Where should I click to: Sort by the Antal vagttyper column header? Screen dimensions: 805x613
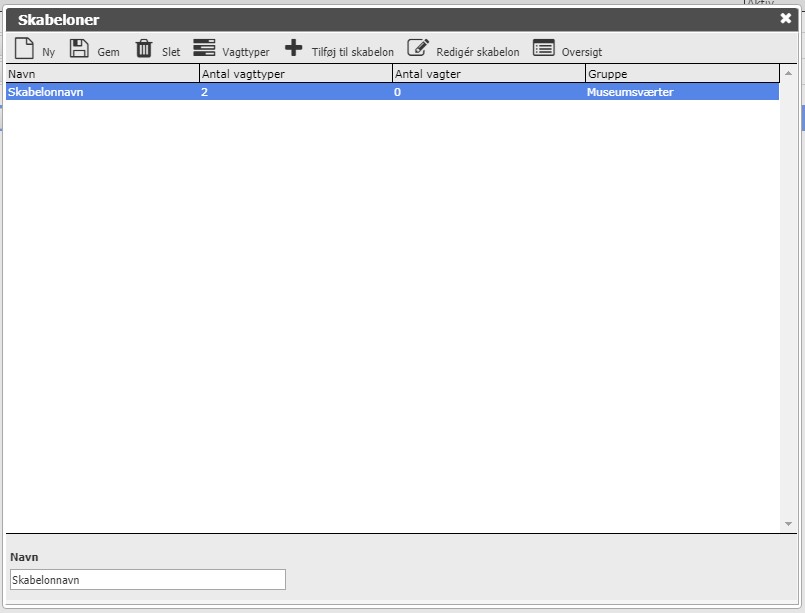pyautogui.click(x=295, y=74)
